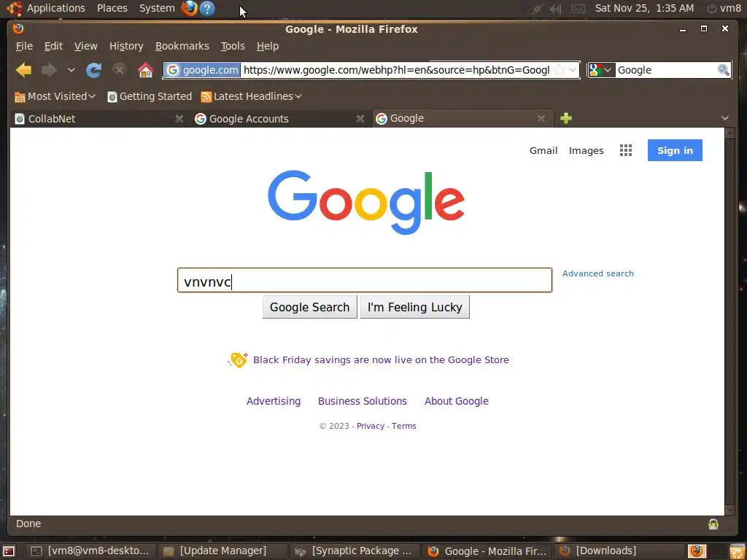The width and height of the screenshot is (747, 560).
Task: Click the google.com site identity button
Action: 202,70
